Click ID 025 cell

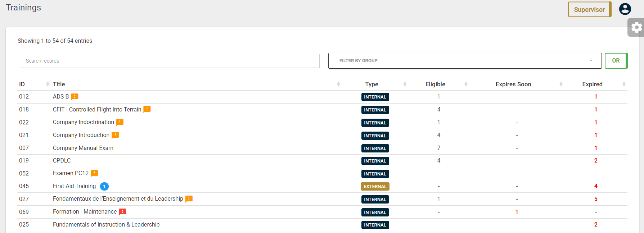24,225
